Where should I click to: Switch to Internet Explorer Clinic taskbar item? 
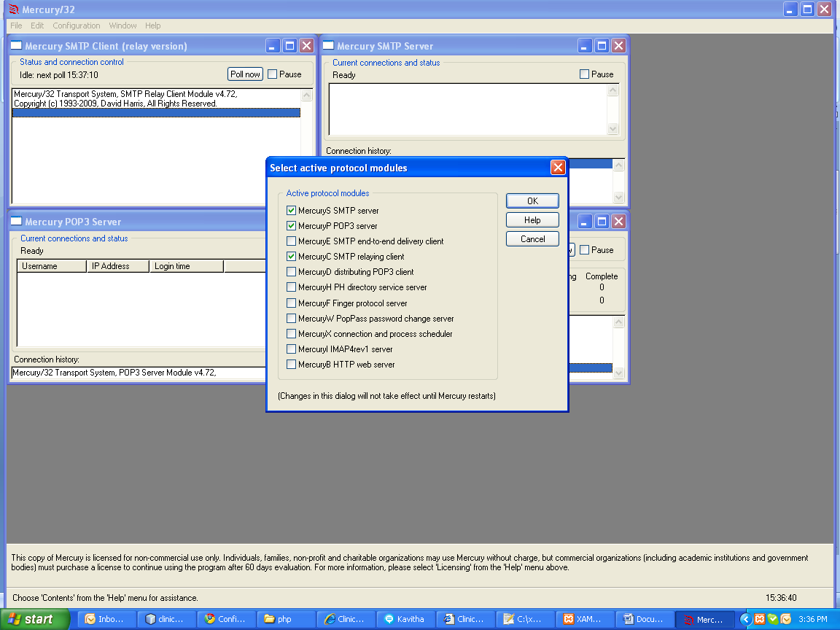click(x=346, y=619)
